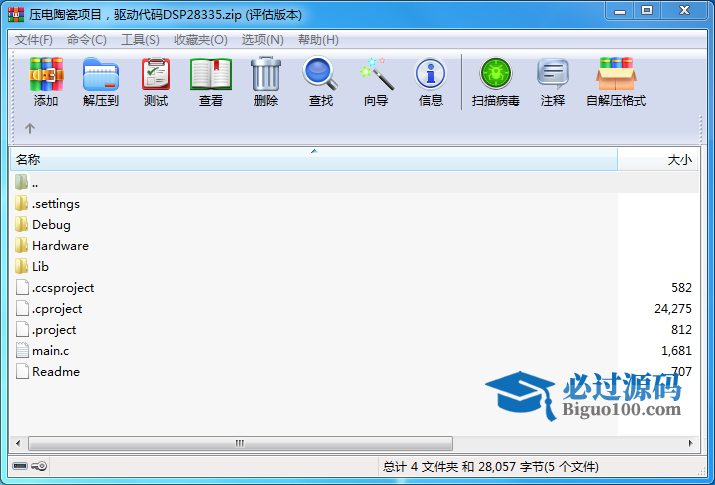
Task: Click the key icon in status bar
Action: pyautogui.click(x=39, y=466)
